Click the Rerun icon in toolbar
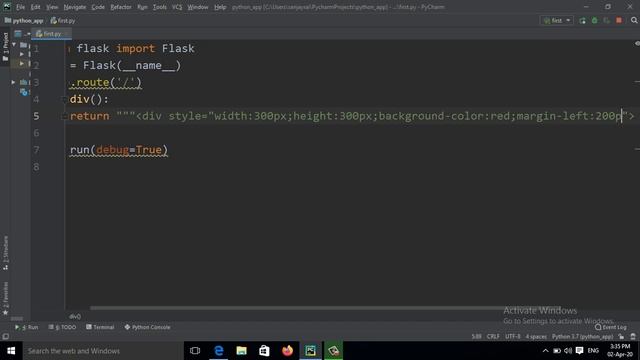640x360 pixels. pos(582,20)
